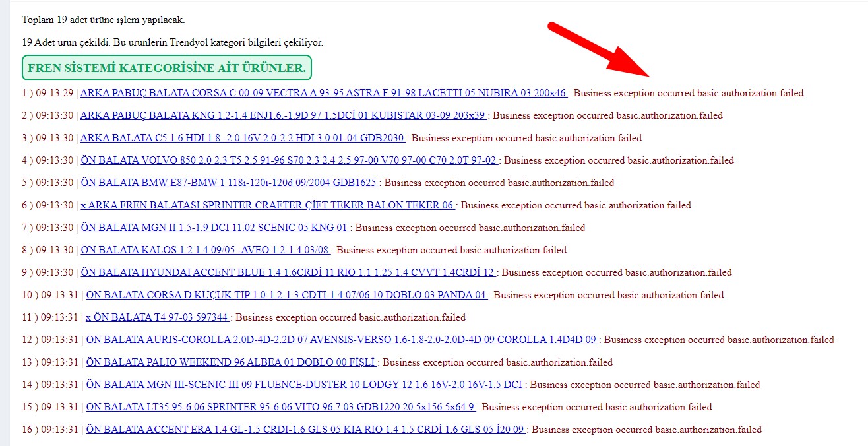Open ÖN BALATA VOLVO 850 product link

coord(289,160)
